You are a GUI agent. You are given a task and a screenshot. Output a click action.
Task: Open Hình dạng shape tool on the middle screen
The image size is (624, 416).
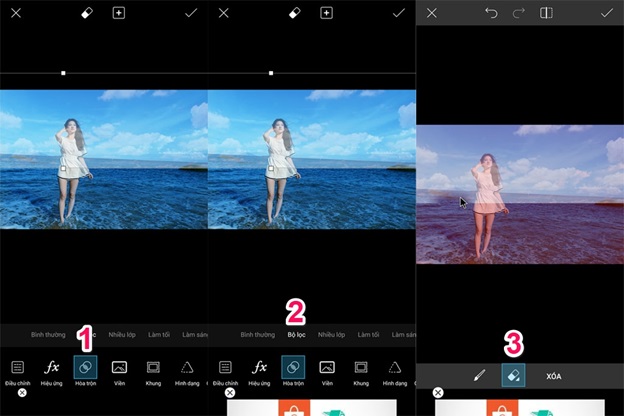tap(395, 373)
